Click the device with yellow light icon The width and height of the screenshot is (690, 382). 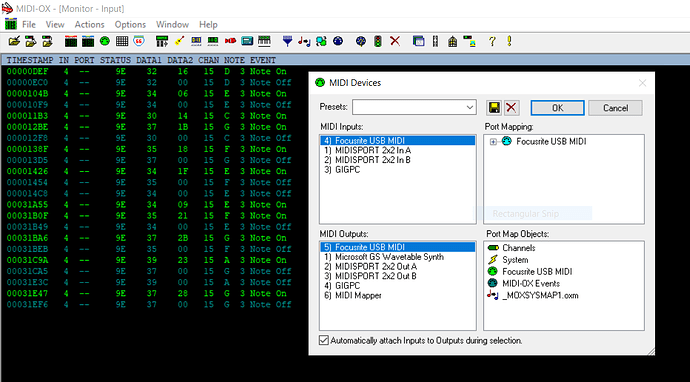(x=470, y=41)
